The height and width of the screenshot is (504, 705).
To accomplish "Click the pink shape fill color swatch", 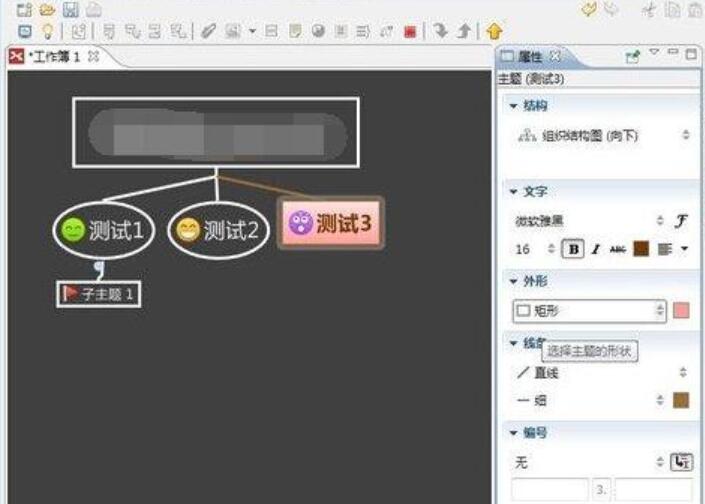I will point(681,311).
